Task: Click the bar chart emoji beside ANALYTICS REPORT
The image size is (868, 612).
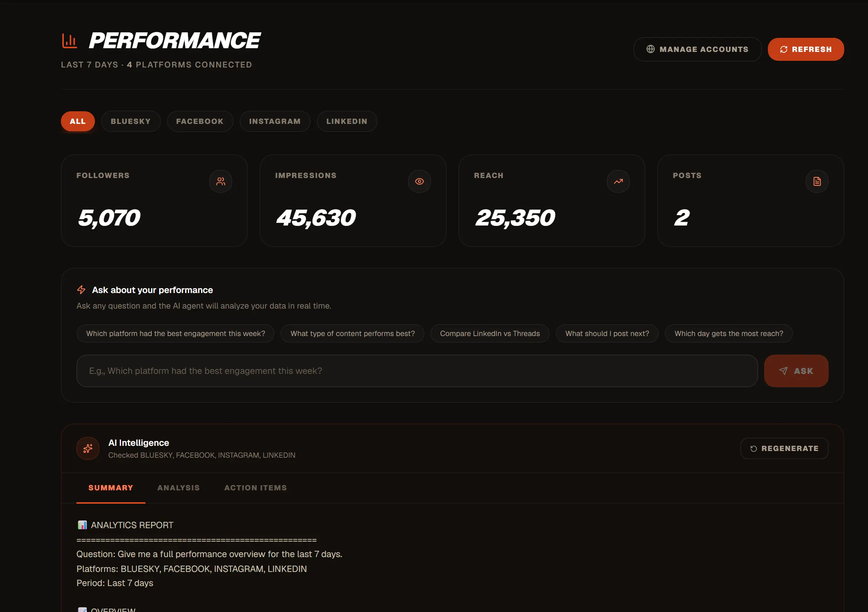Action: point(82,525)
